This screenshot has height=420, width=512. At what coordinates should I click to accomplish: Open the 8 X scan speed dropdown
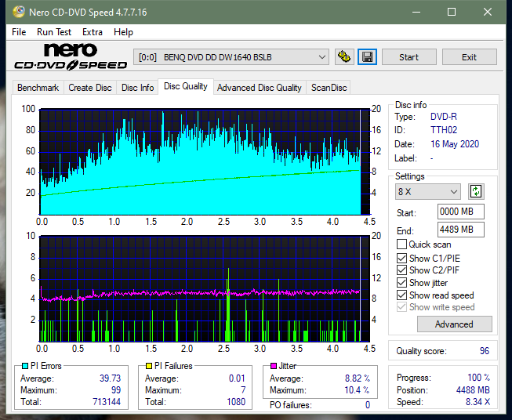[428, 191]
